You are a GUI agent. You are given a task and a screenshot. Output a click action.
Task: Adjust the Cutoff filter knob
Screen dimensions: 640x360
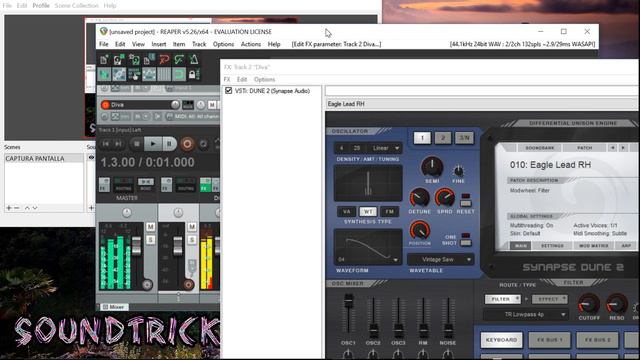click(588, 304)
